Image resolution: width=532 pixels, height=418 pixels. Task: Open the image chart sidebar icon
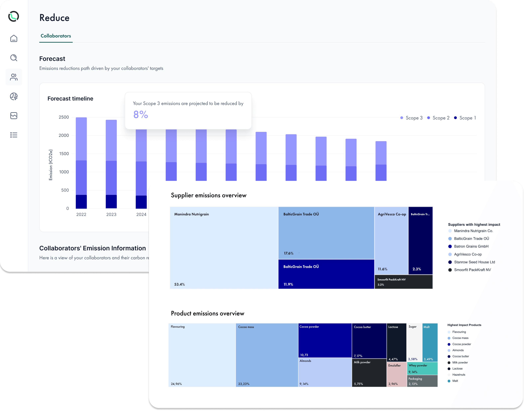(x=14, y=116)
